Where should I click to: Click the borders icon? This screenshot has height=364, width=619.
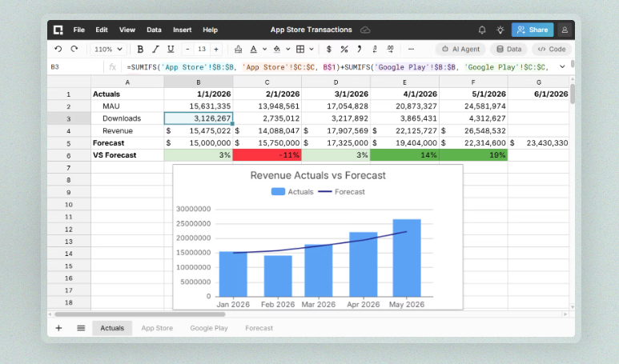point(300,50)
